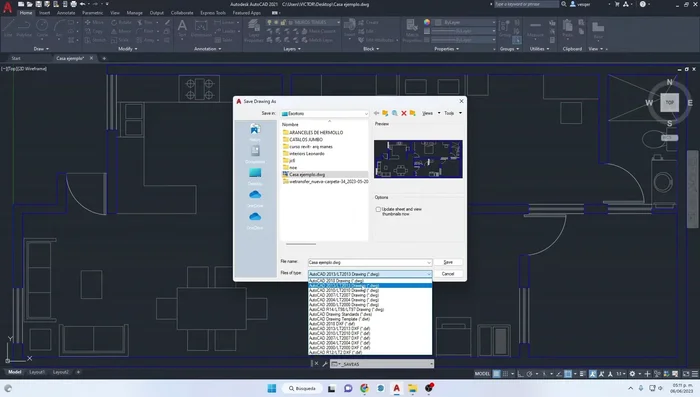The image size is (700, 397).
Task: Click Match Properties ribbon icon
Action: pyautogui.click(x=412, y=29)
